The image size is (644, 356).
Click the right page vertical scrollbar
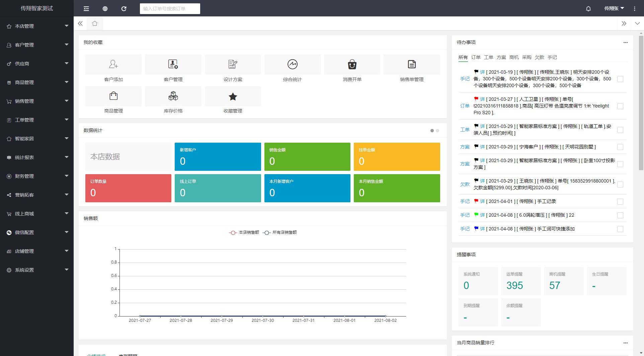coord(641,102)
